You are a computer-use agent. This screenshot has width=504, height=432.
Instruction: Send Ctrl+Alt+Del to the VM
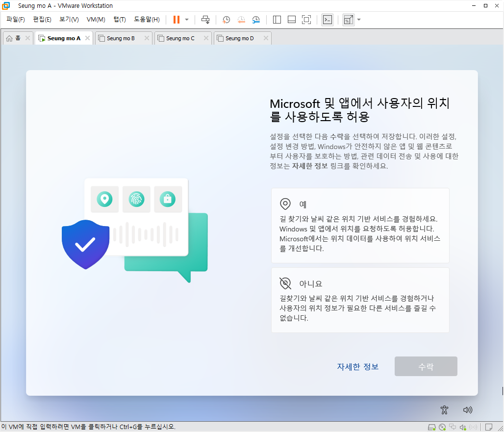[x=205, y=20]
